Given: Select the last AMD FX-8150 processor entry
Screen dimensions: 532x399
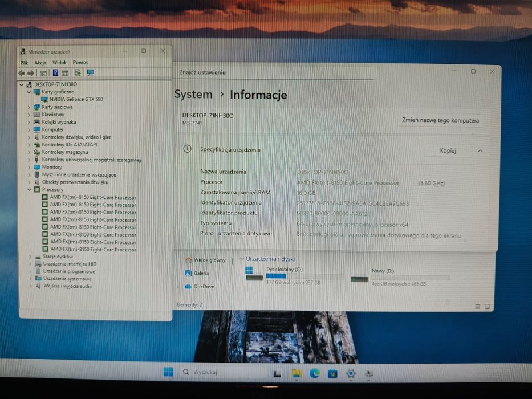Looking at the screenshot, I should pos(93,250).
